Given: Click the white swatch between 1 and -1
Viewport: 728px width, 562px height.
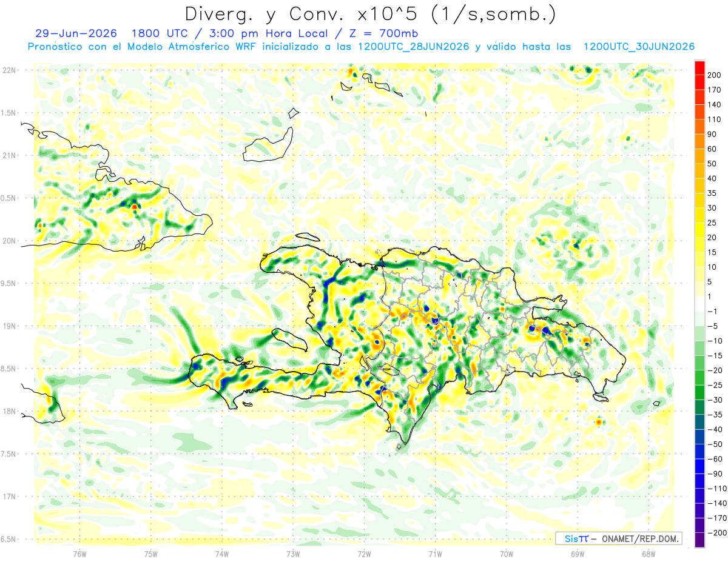Looking at the screenshot, I should pos(699,304).
